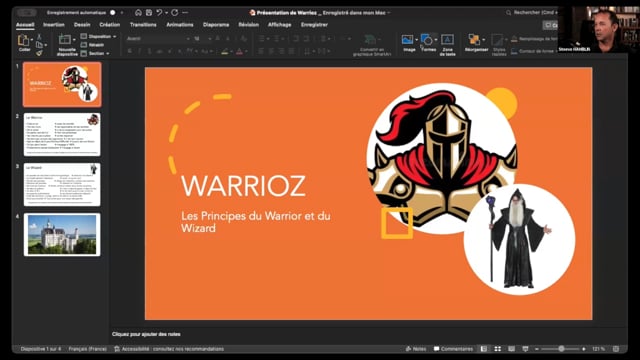The image size is (640, 360).
Task: Open the Enregistrer tab
Action: point(314,25)
